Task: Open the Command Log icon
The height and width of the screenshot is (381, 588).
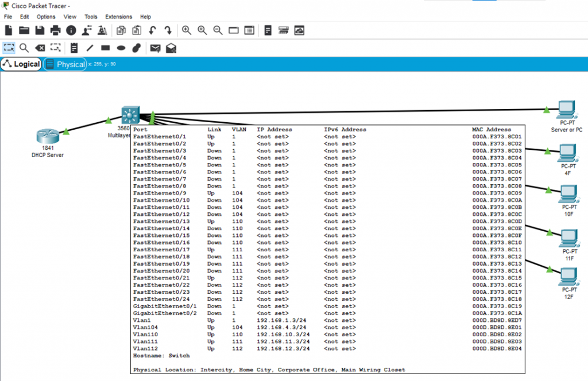Action: click(268, 30)
